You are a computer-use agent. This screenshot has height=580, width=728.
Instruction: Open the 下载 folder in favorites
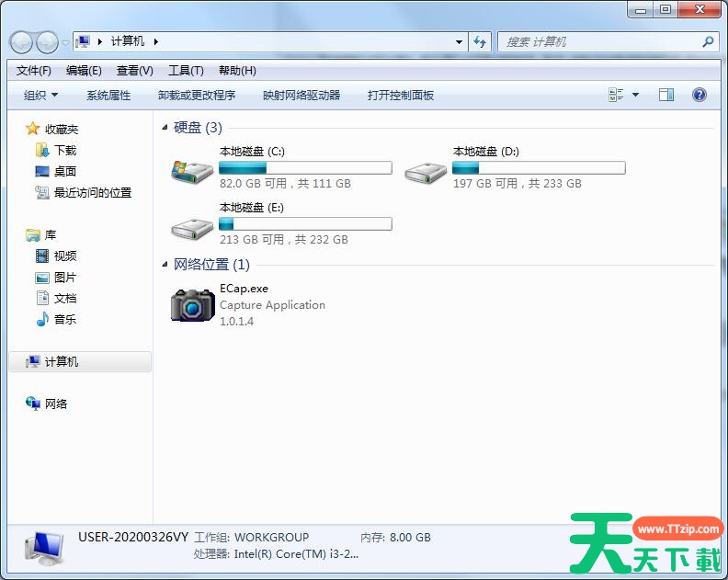tap(56, 150)
